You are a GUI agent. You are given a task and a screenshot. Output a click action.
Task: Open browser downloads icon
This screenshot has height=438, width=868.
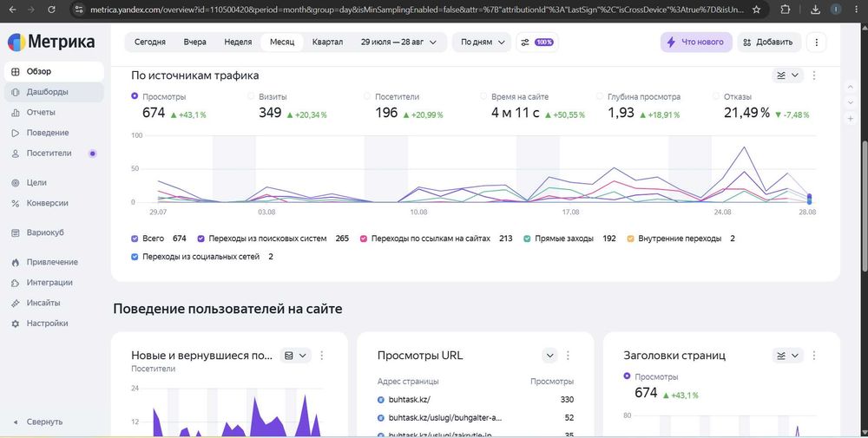[815, 10]
